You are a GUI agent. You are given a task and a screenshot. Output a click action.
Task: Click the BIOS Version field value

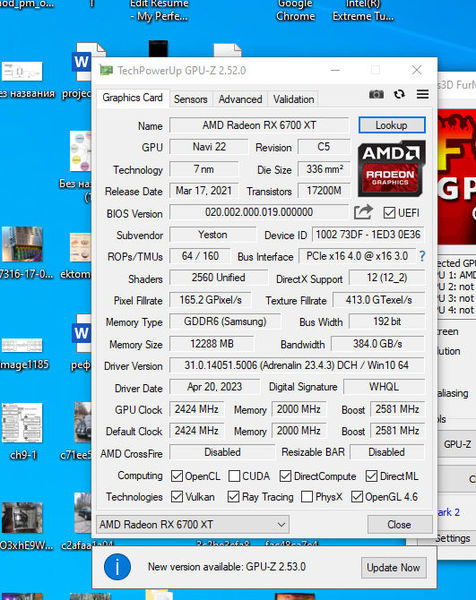point(259,212)
